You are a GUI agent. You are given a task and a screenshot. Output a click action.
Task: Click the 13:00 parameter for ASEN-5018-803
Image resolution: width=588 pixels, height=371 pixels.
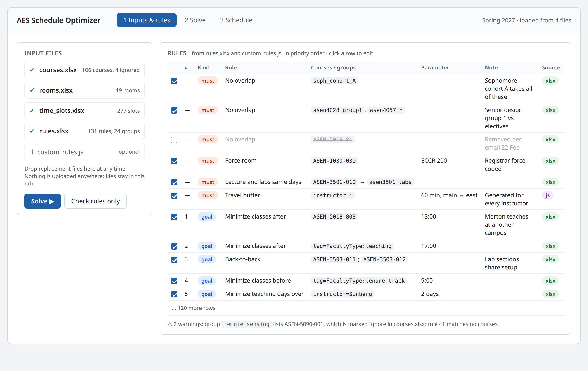tap(429, 216)
